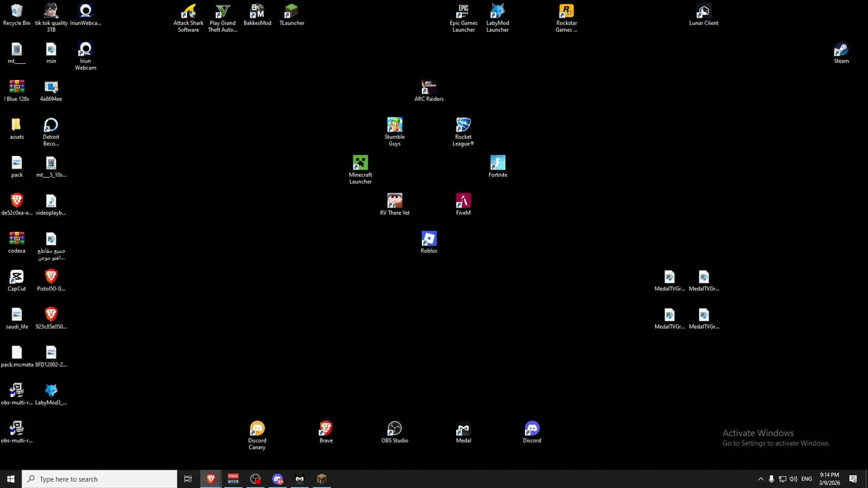Select the codexa archive icon
Screen dimensions: 868x488
point(17,243)
